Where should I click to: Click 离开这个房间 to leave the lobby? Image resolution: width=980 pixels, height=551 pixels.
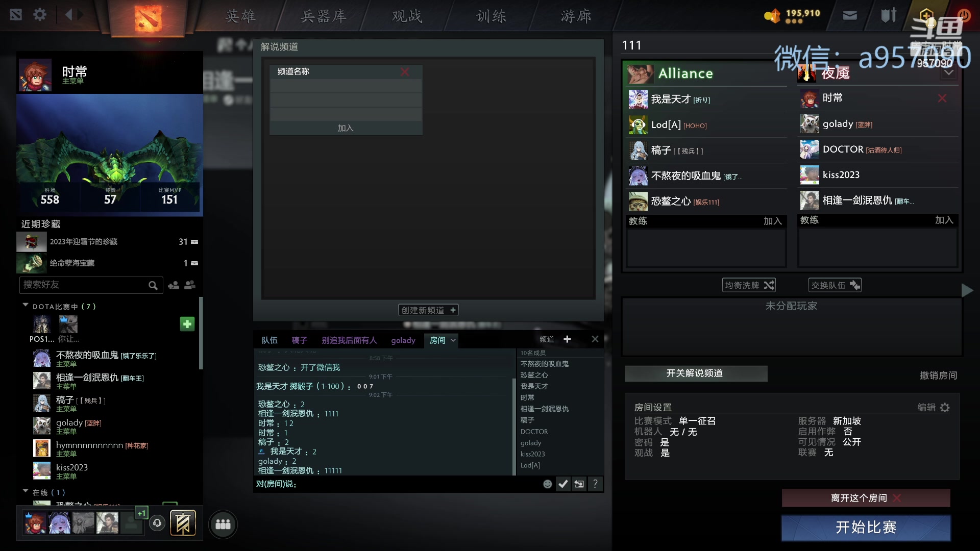tap(866, 497)
